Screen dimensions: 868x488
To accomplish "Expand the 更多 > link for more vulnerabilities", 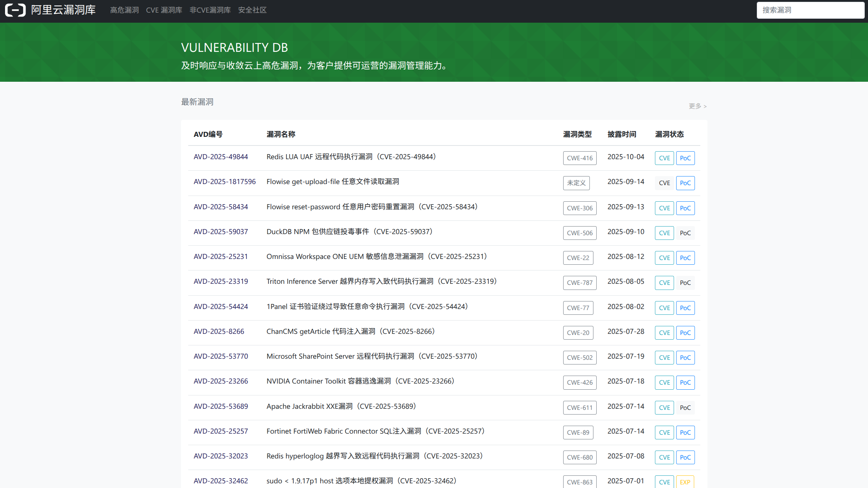I will tap(697, 106).
